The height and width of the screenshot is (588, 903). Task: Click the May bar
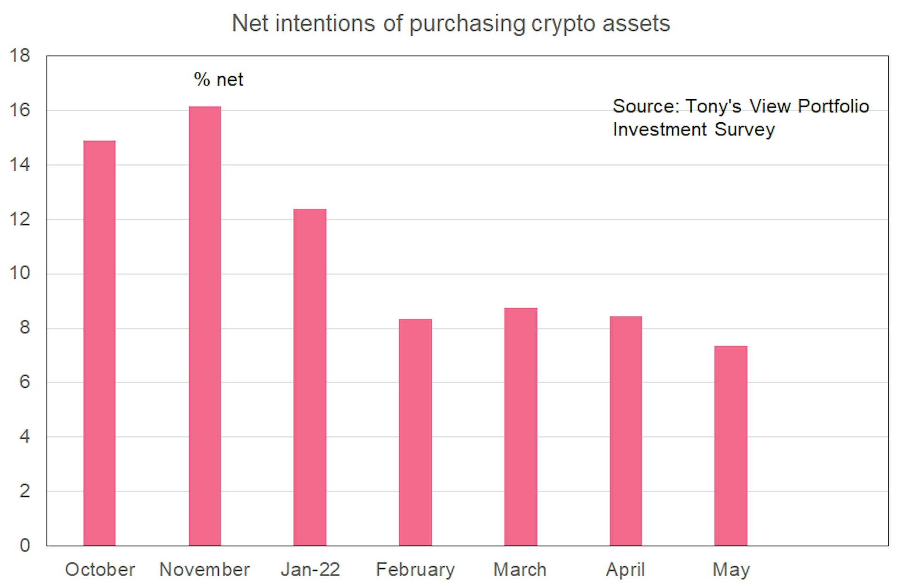pos(730,446)
